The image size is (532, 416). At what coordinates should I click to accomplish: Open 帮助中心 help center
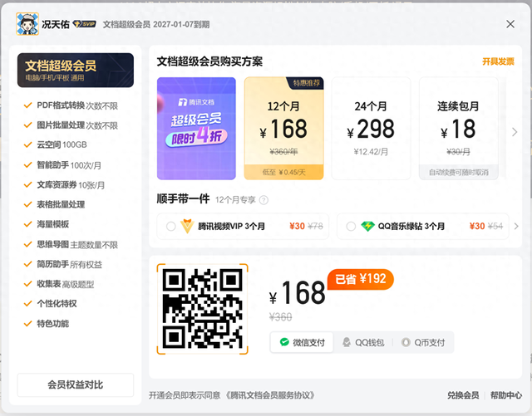pyautogui.click(x=506, y=395)
